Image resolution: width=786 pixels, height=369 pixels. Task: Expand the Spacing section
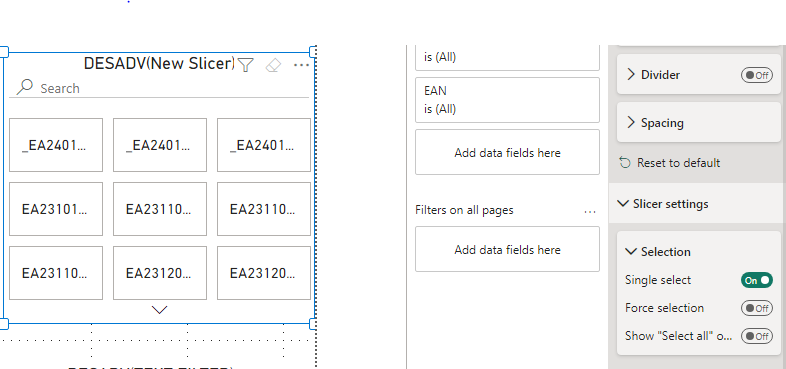(x=631, y=123)
